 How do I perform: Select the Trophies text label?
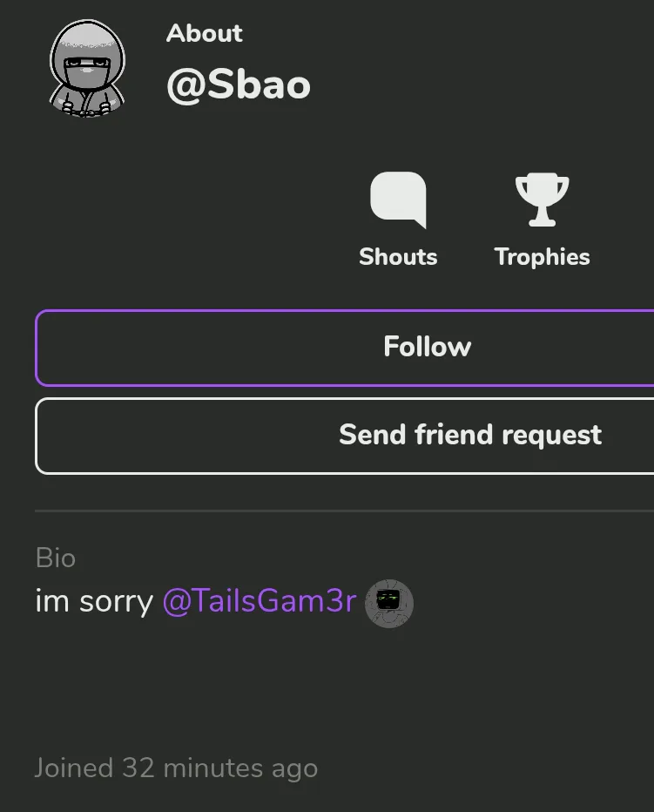tap(543, 257)
